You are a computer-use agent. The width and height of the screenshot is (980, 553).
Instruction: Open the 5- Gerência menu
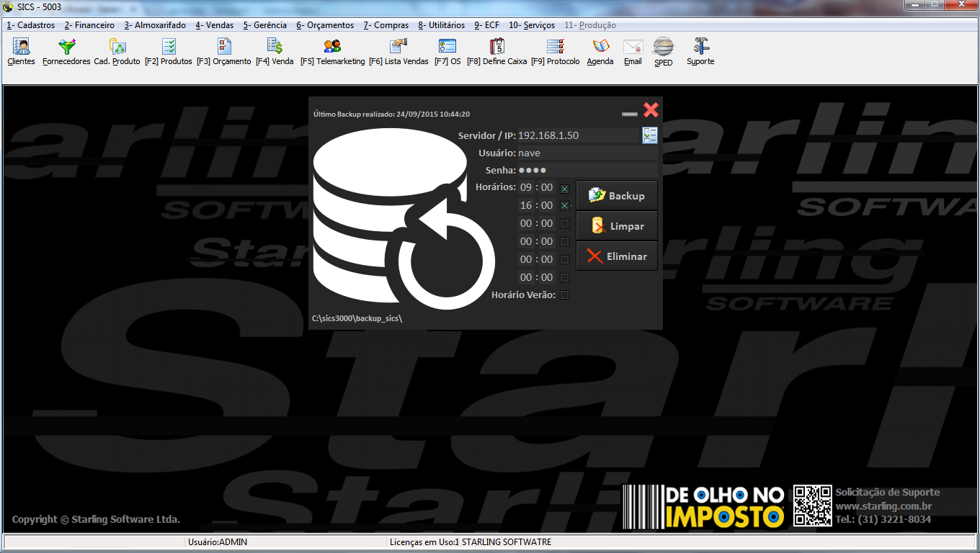click(264, 25)
